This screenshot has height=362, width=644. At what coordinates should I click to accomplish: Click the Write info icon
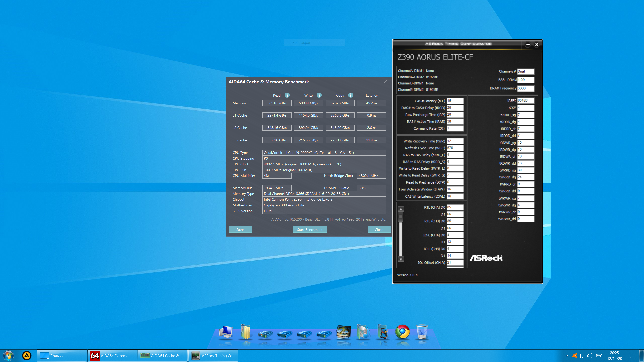click(319, 95)
